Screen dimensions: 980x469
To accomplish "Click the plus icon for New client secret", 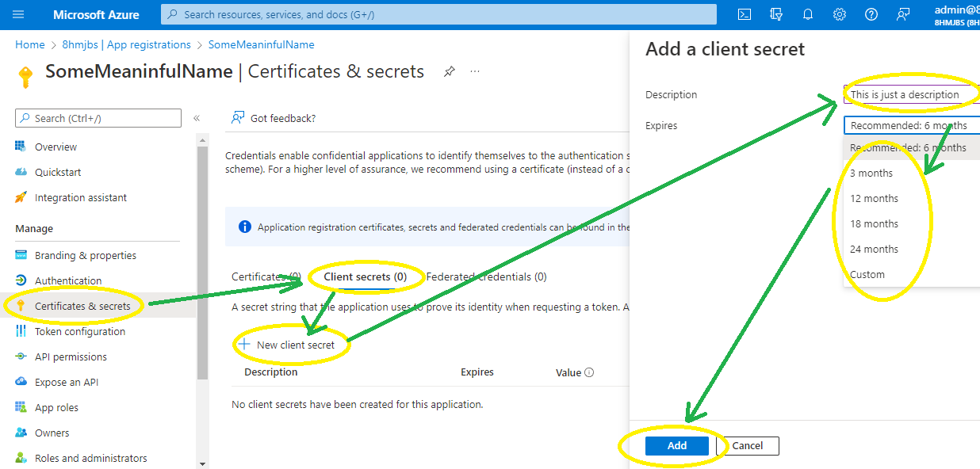I will [244, 345].
